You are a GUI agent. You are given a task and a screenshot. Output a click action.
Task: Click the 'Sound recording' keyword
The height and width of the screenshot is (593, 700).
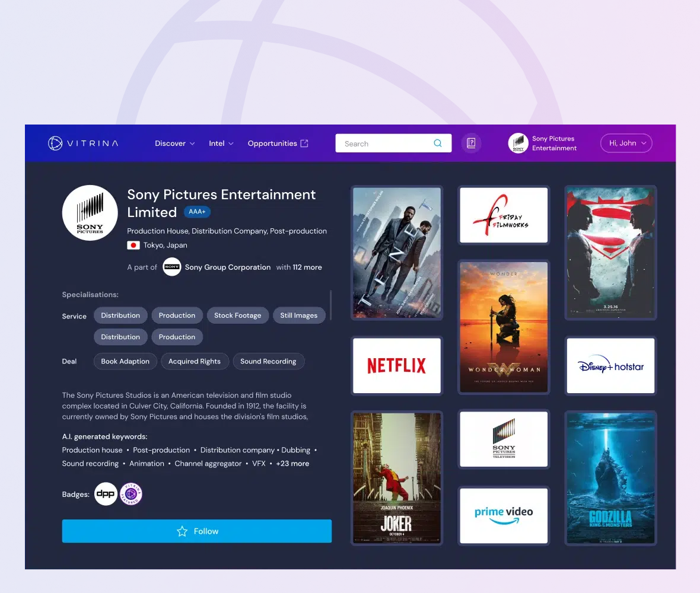tap(90, 463)
